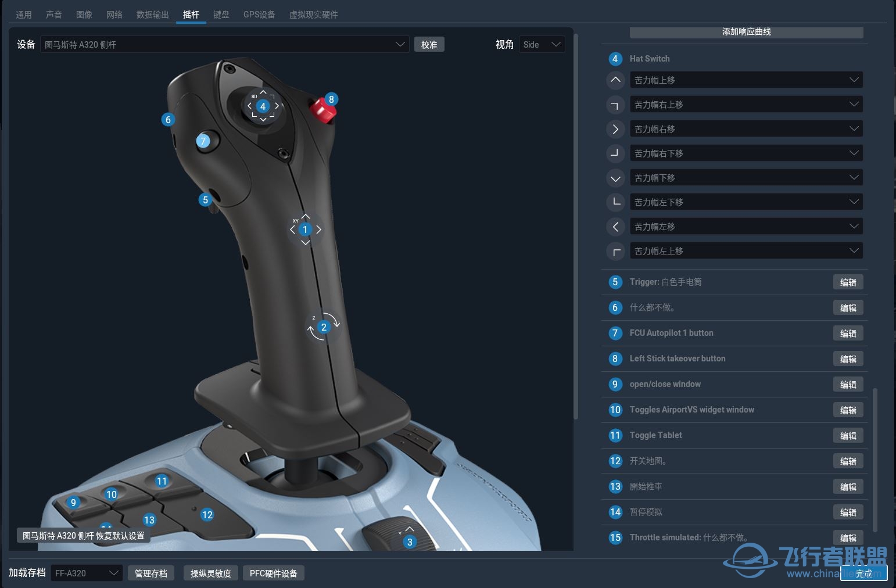
Task: Switch to the GPS设备 tab
Action: 259,15
